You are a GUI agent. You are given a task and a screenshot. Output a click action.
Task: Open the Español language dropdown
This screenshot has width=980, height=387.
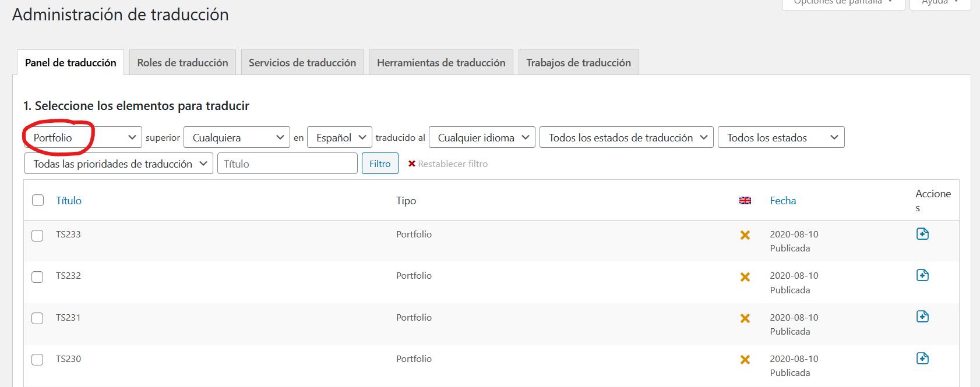tap(339, 138)
